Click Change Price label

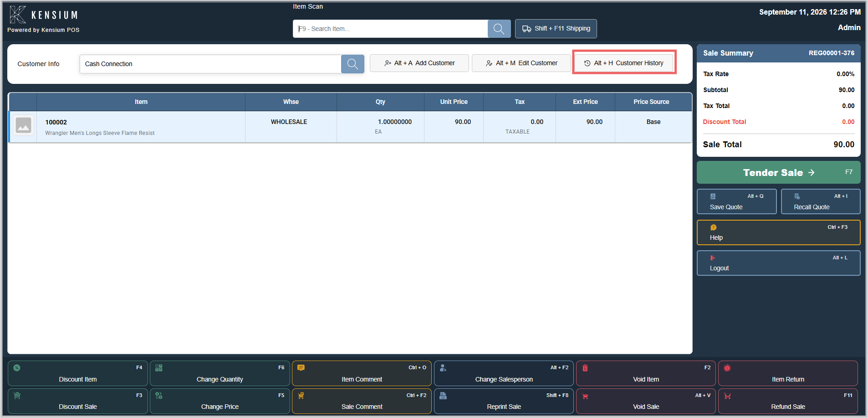click(x=220, y=407)
